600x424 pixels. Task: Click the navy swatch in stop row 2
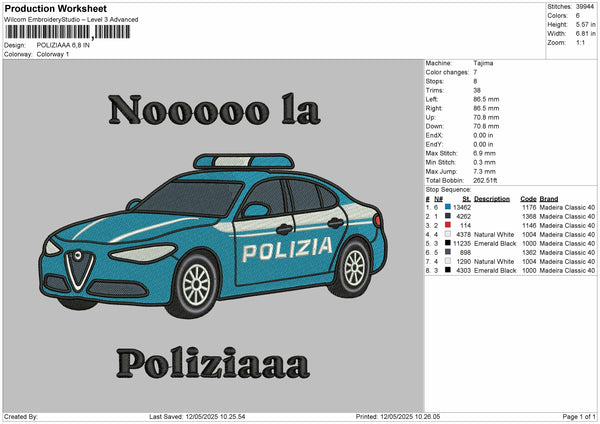click(448, 216)
